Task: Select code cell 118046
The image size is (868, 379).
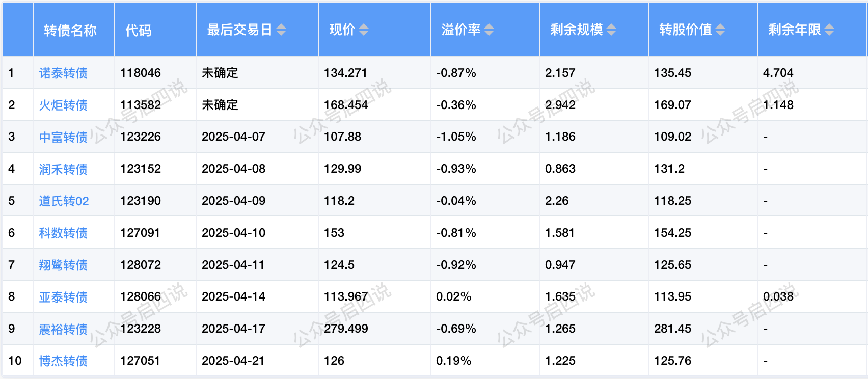Action: point(141,73)
